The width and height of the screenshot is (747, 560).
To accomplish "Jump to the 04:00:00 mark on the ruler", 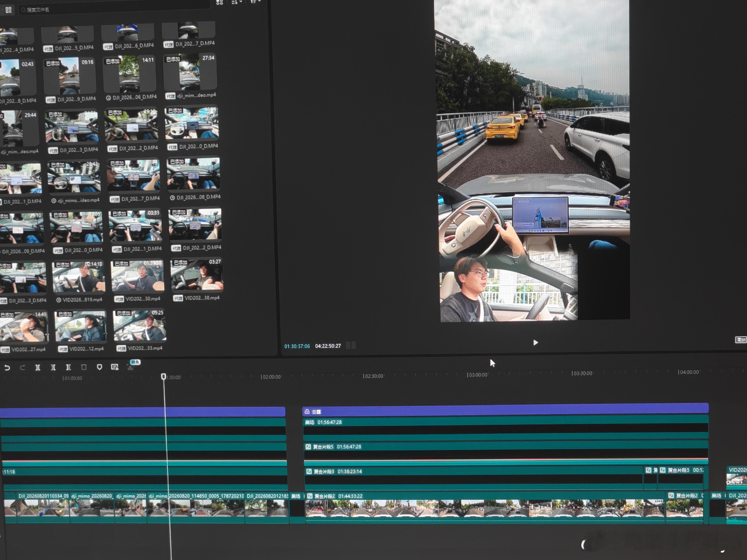I will click(x=689, y=372).
